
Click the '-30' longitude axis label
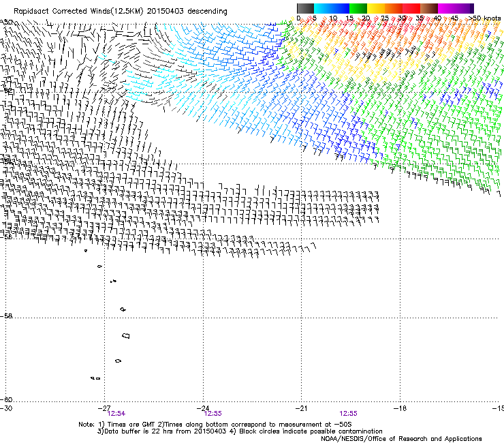click(6, 408)
